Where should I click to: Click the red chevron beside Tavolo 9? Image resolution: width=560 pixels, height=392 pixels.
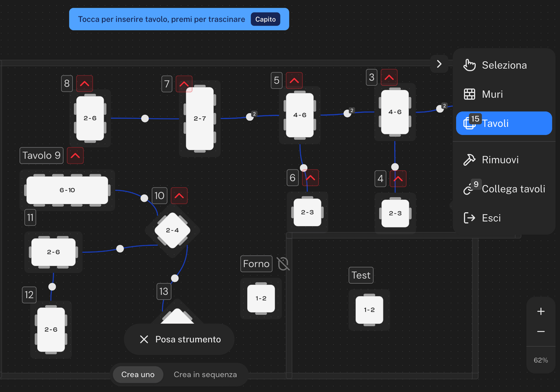(75, 156)
